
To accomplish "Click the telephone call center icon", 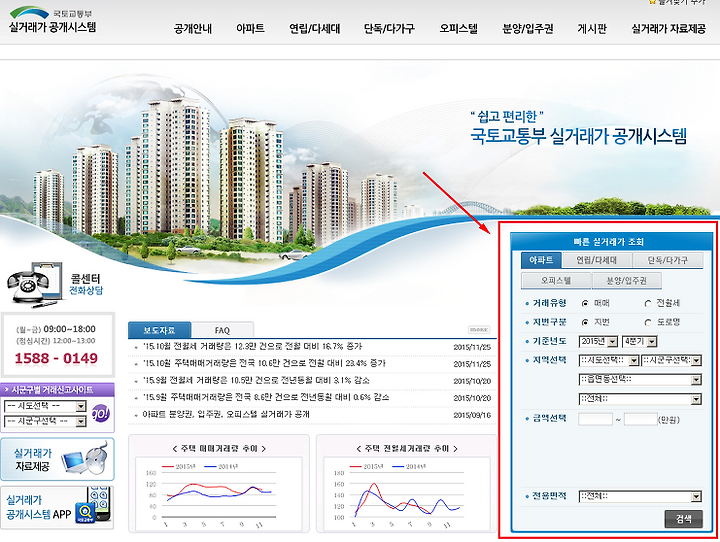I will coord(34,284).
